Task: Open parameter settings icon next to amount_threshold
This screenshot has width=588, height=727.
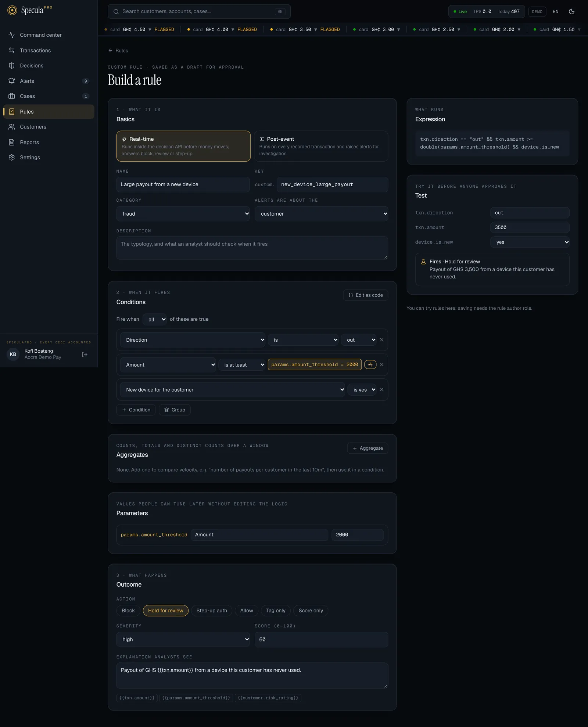Action: pyautogui.click(x=370, y=365)
